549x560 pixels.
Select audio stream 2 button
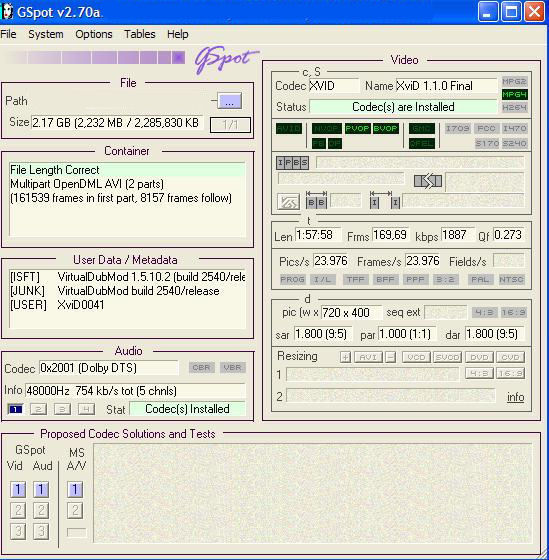point(39,409)
